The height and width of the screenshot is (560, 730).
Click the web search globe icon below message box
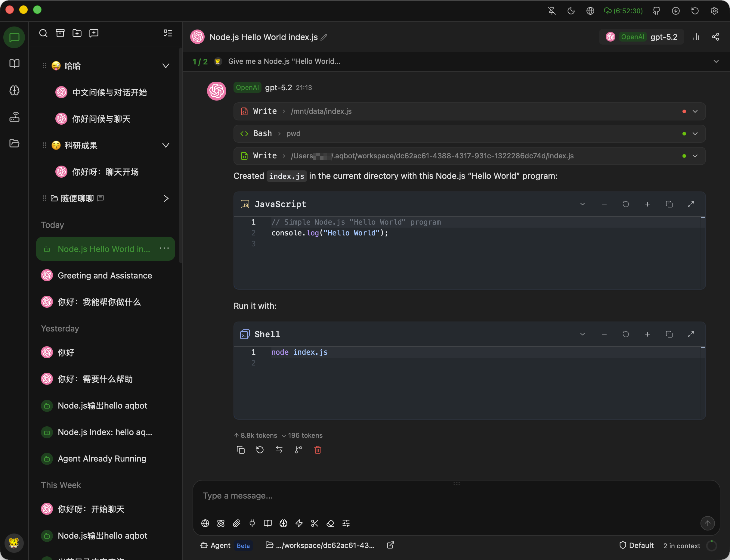point(205,523)
